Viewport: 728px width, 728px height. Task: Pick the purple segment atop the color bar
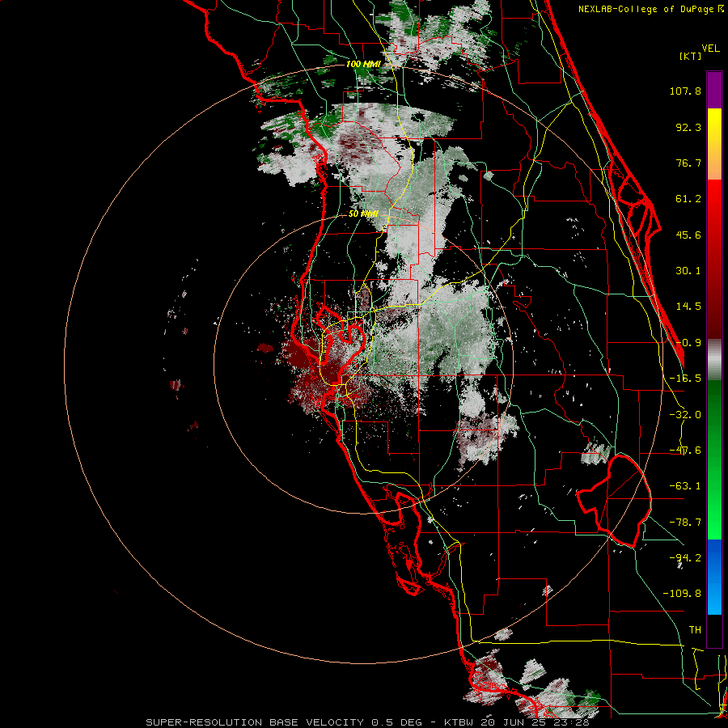pyautogui.click(x=714, y=90)
